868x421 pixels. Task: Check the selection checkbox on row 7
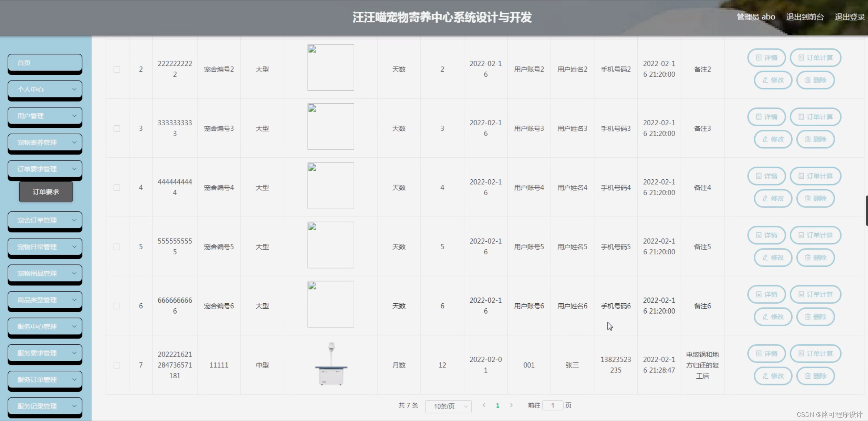click(117, 365)
